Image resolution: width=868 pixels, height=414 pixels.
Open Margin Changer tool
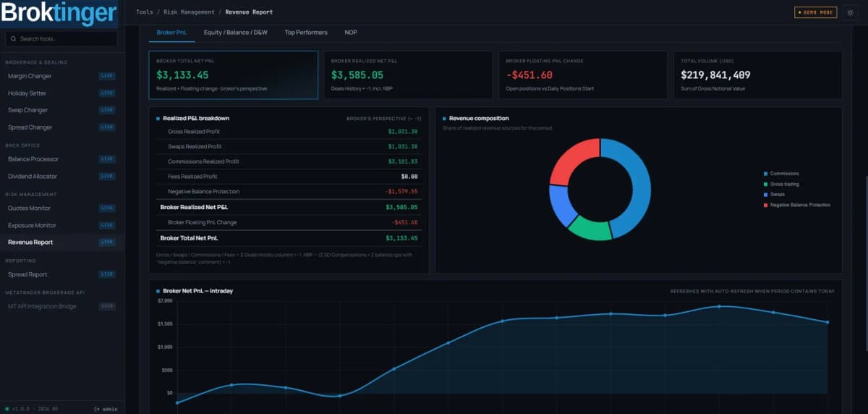click(x=61, y=76)
